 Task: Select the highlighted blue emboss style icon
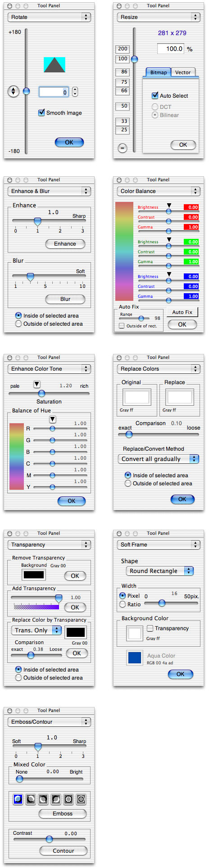(x=18, y=799)
